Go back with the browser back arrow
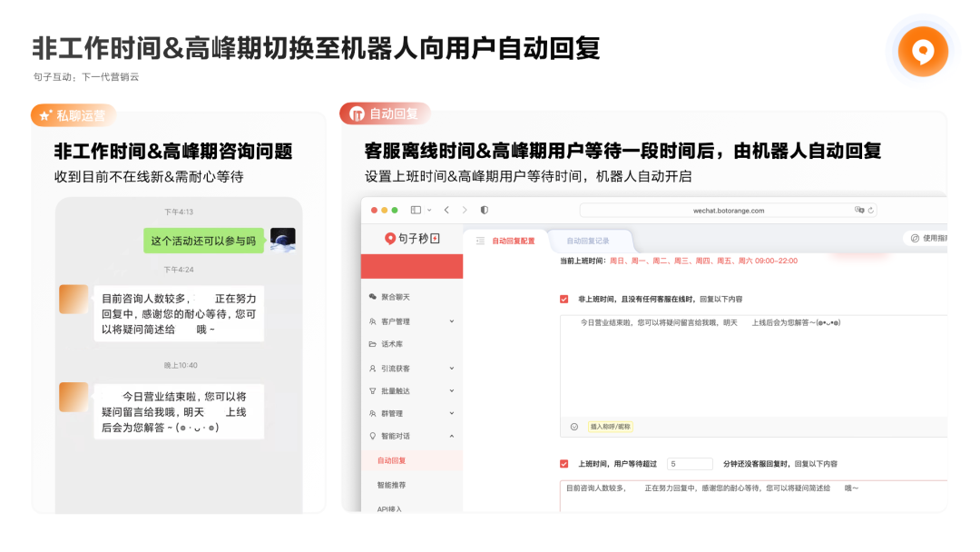Viewport: 980px width, 552px height. [446, 210]
